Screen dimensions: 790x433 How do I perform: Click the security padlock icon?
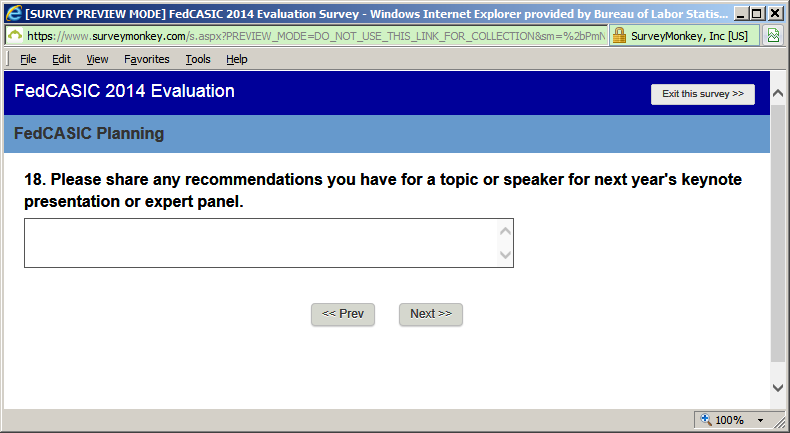coord(619,35)
